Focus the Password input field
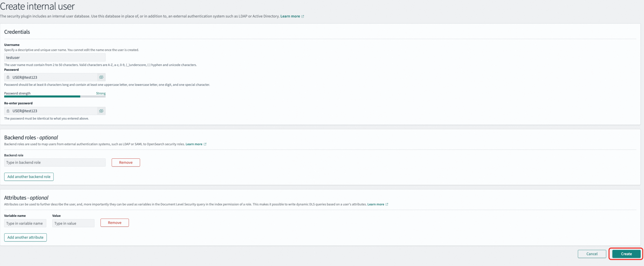 coord(55,77)
